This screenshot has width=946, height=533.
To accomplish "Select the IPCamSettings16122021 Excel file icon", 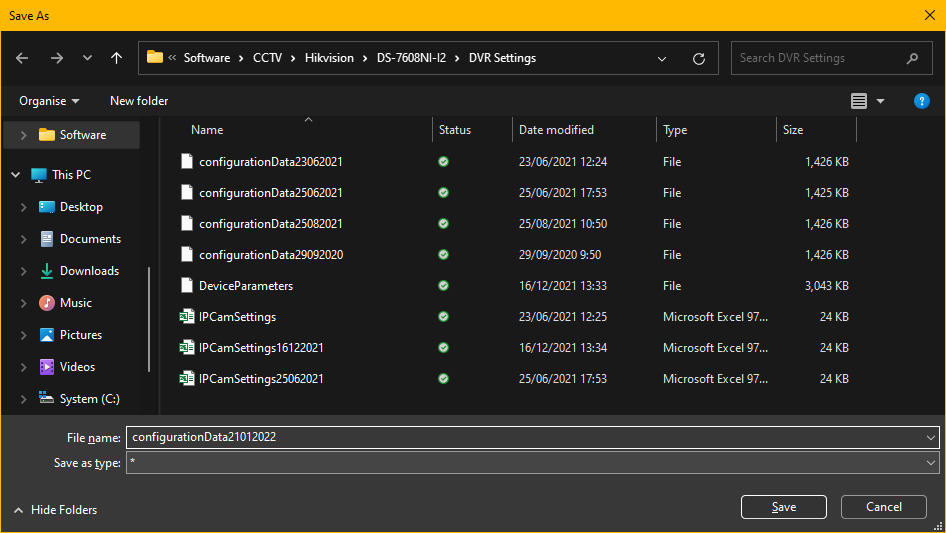I will (186, 348).
